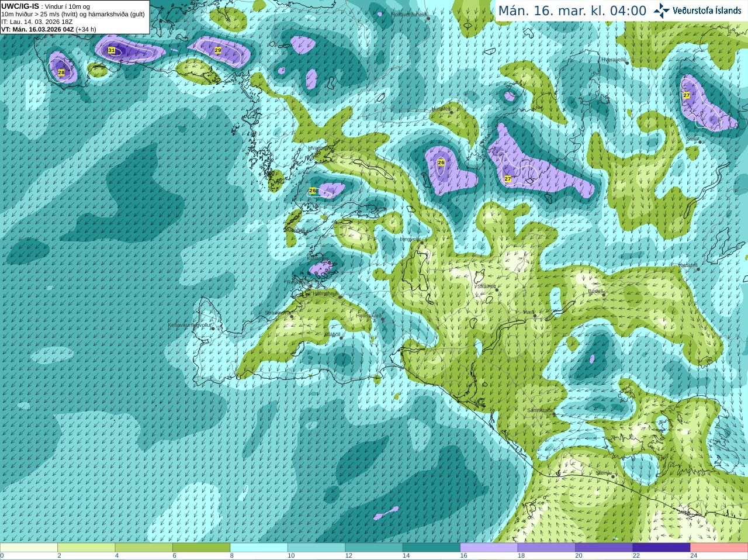This screenshot has width=748, height=560.
Task: Pick the 12–14 m/s teal legend swatch
Action: tap(374, 548)
